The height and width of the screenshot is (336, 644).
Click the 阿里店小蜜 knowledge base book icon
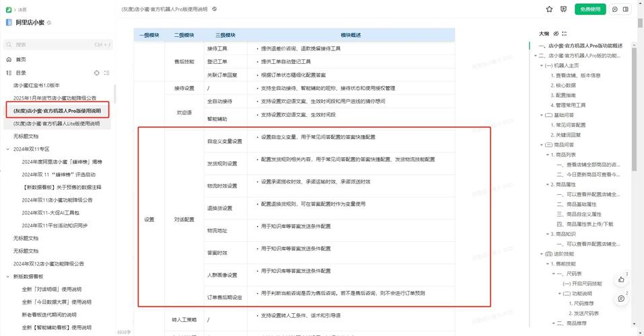[x=9, y=23]
